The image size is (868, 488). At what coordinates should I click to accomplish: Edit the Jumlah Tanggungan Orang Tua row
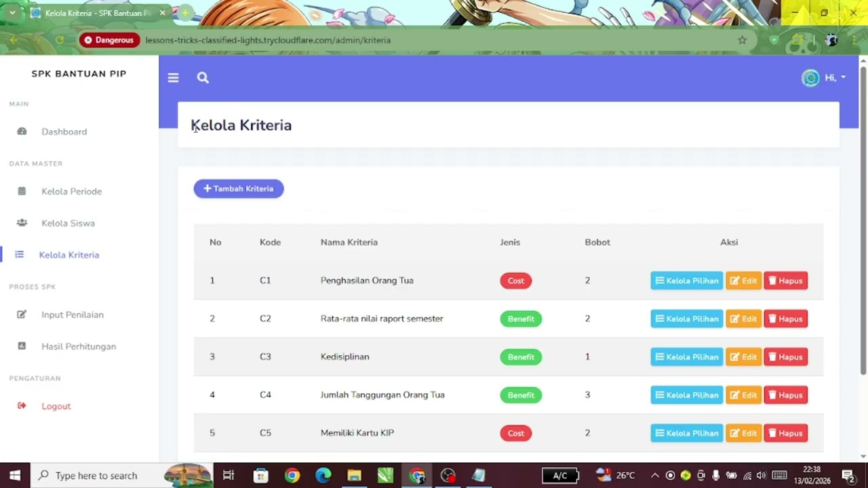pyautogui.click(x=744, y=395)
